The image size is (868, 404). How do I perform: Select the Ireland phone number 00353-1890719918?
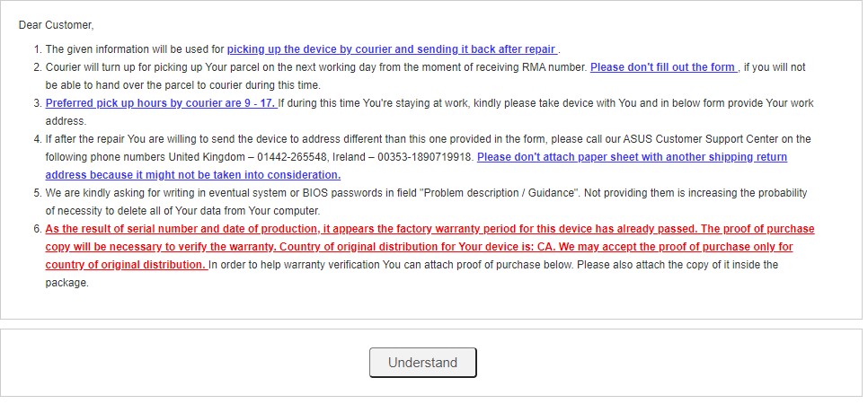[x=426, y=156]
